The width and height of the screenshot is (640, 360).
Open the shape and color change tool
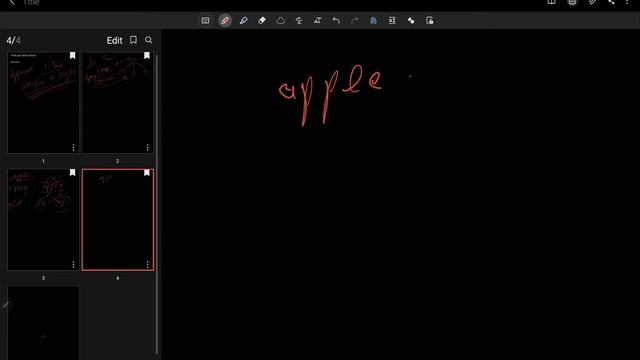(x=411, y=20)
